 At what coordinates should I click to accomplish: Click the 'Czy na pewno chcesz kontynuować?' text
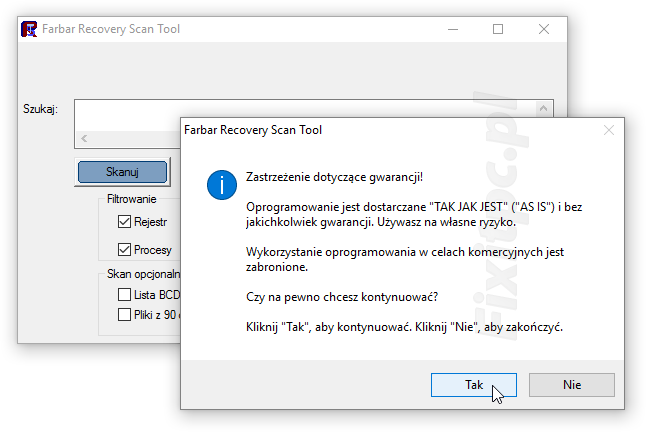pos(342,297)
